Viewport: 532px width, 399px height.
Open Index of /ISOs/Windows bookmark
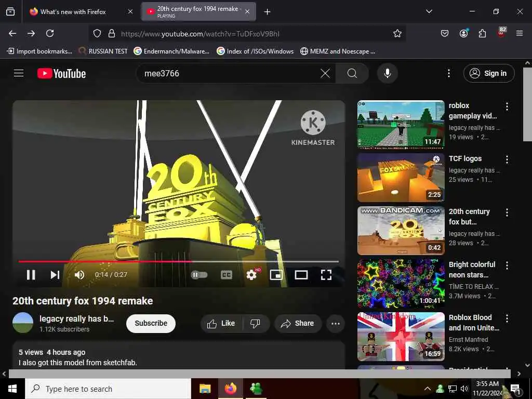255,51
